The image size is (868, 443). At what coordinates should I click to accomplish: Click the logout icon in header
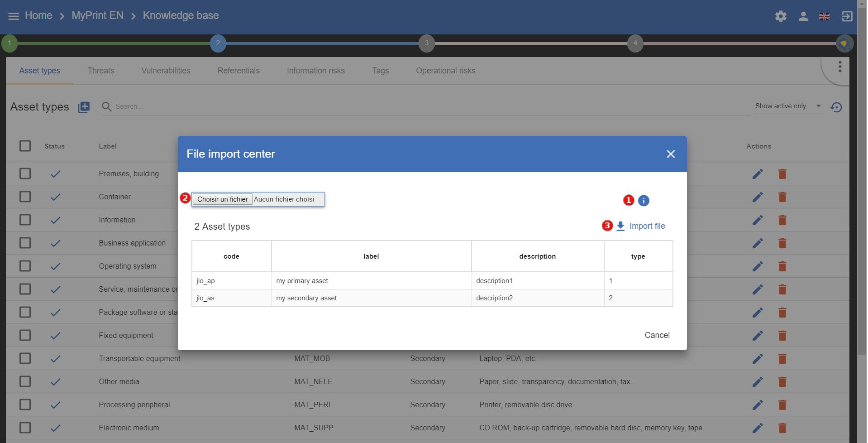(847, 16)
